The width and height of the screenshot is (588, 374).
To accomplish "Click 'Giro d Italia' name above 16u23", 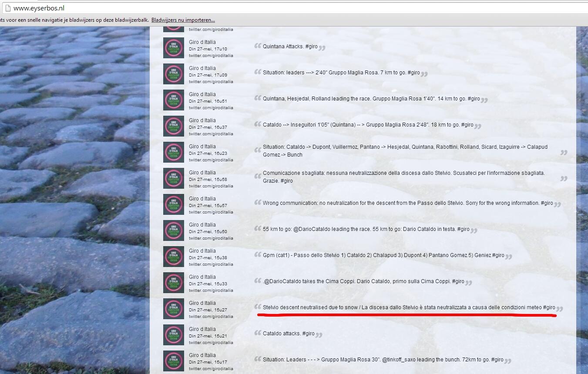I will [202, 147].
